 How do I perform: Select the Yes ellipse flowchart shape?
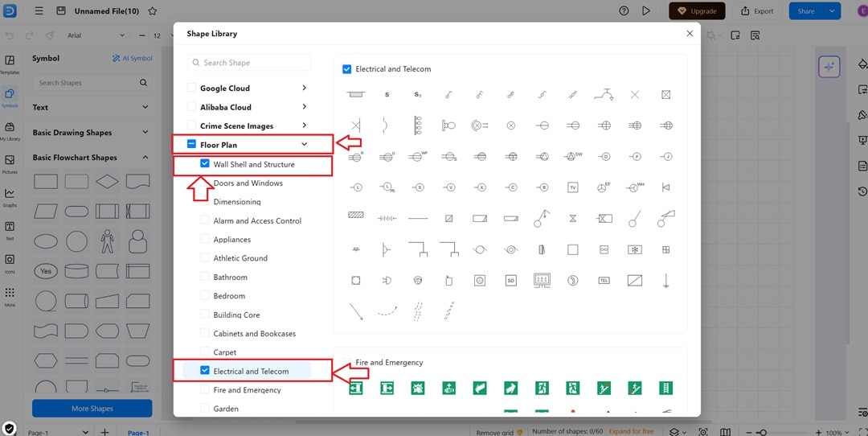[46, 271]
